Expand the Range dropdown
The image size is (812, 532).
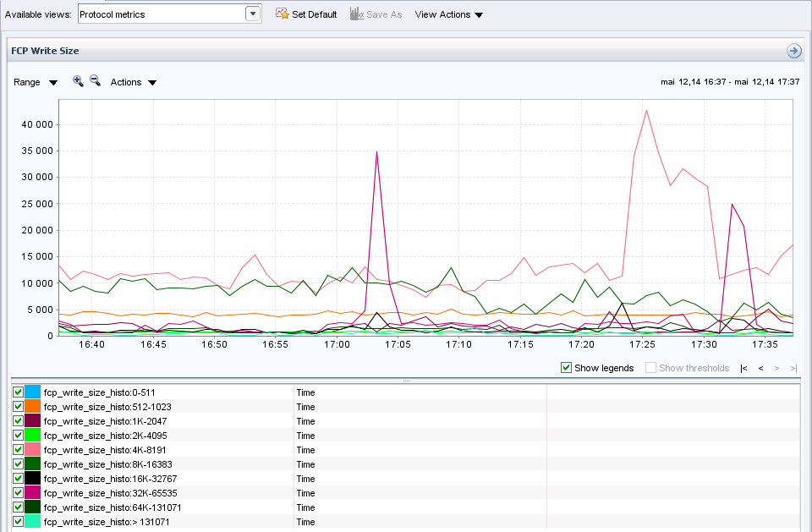click(36, 82)
